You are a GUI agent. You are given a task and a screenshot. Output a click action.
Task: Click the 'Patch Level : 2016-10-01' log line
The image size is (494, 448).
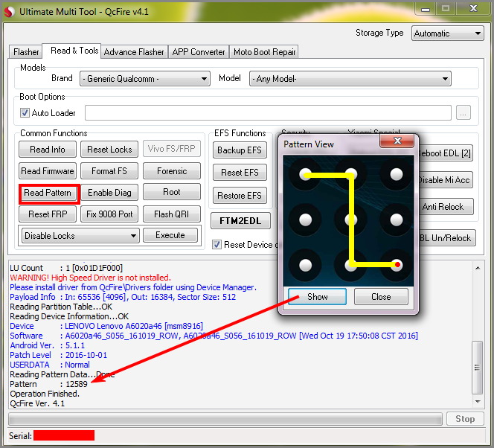point(58,355)
